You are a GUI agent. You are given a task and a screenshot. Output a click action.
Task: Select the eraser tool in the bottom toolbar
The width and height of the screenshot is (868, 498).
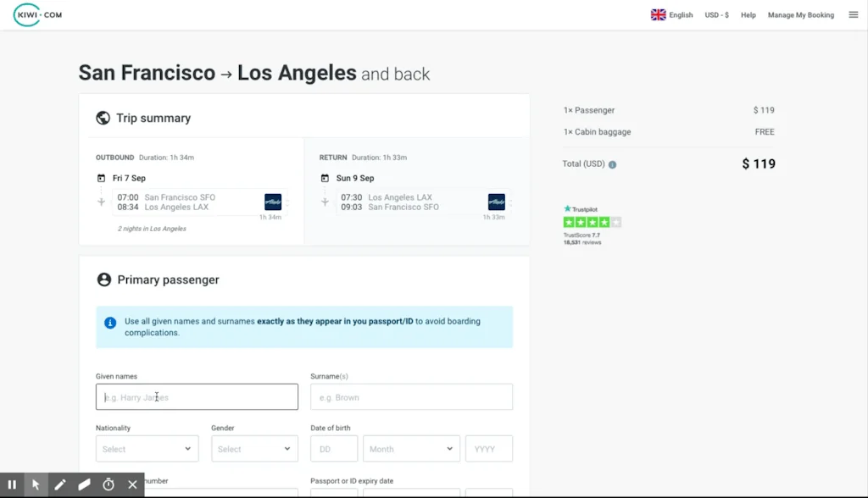tap(84, 484)
